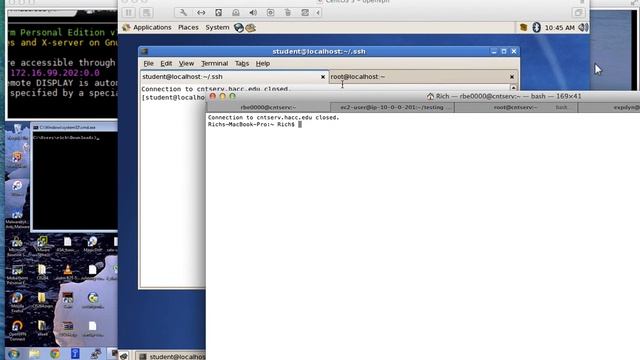The image size is (640, 360).
Task: Click student@localhost button in GNOME bottom taskbar
Action: click(x=171, y=356)
